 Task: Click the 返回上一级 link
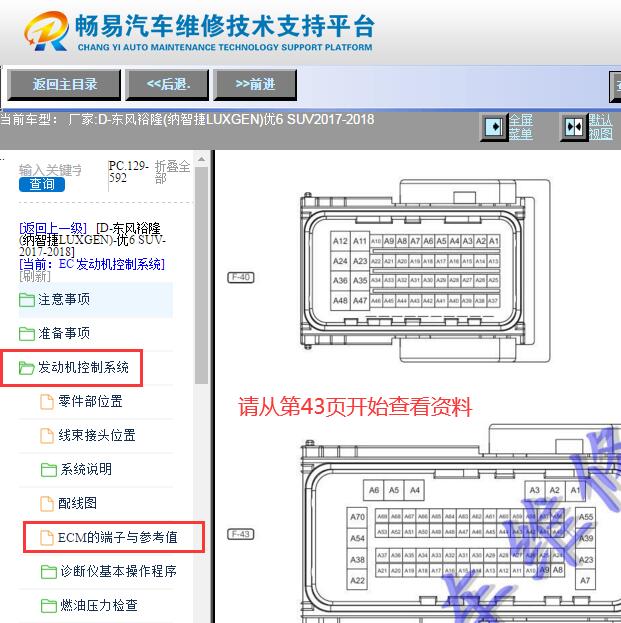pos(52,228)
